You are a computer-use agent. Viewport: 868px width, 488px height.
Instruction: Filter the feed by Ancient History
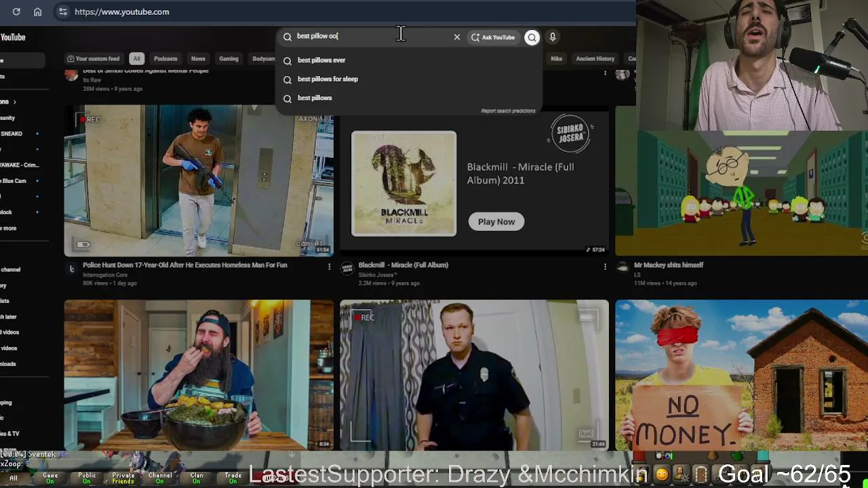click(x=595, y=59)
